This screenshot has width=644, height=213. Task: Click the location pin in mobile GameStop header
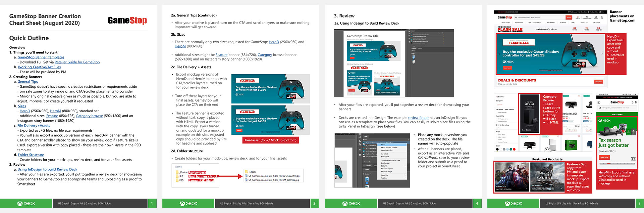click(x=632, y=102)
